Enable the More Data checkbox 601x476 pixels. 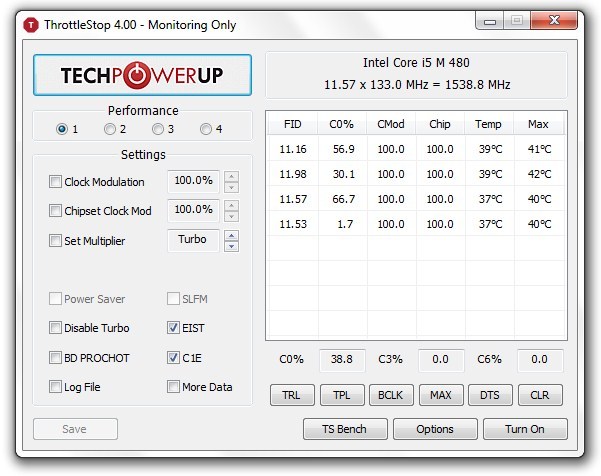[173, 386]
